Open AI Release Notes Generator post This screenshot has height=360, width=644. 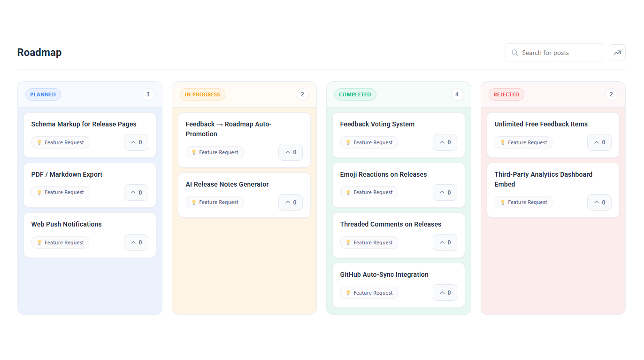click(x=227, y=184)
